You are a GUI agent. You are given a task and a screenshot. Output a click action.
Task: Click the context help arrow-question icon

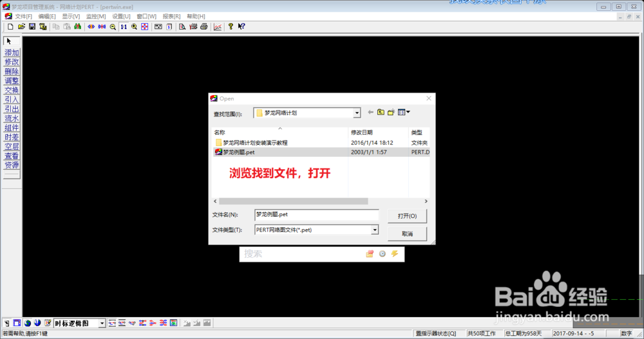coord(241,26)
